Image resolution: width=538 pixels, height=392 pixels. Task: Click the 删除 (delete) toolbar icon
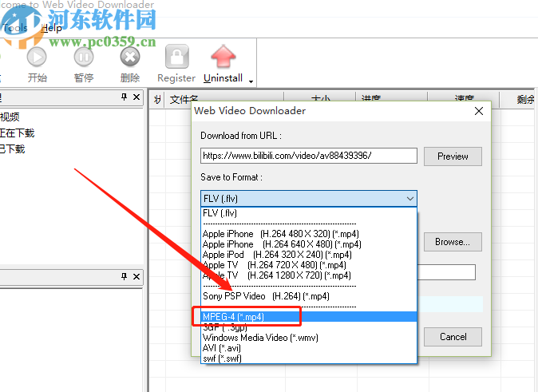point(130,57)
